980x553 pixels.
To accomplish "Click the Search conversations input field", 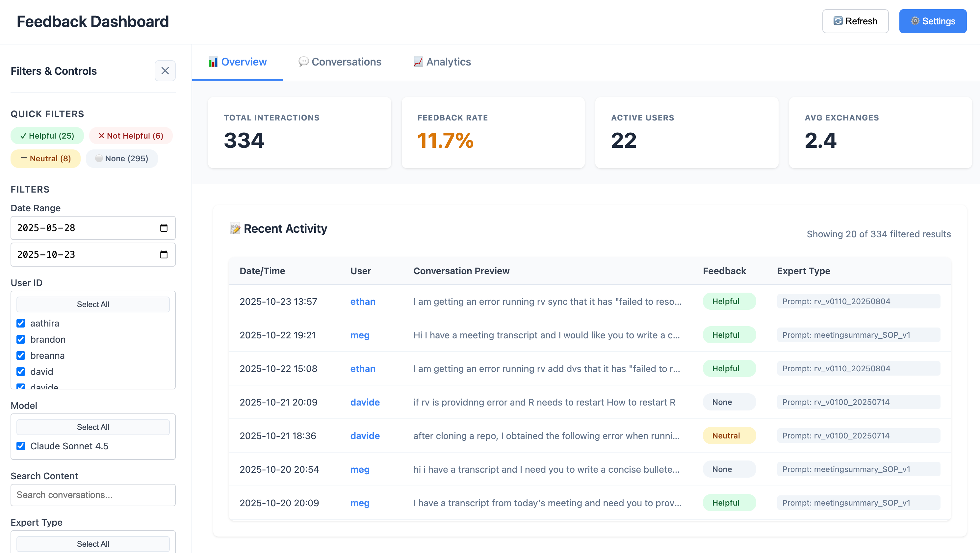I will point(93,495).
